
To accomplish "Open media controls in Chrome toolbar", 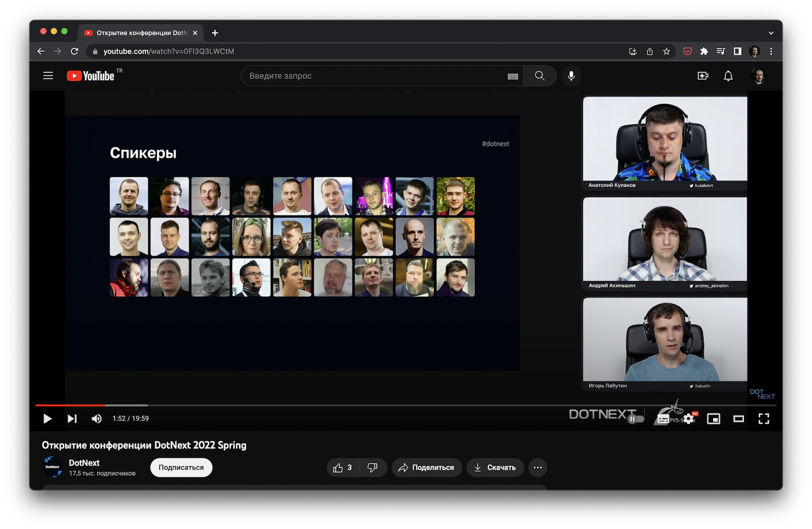I will click(x=721, y=51).
